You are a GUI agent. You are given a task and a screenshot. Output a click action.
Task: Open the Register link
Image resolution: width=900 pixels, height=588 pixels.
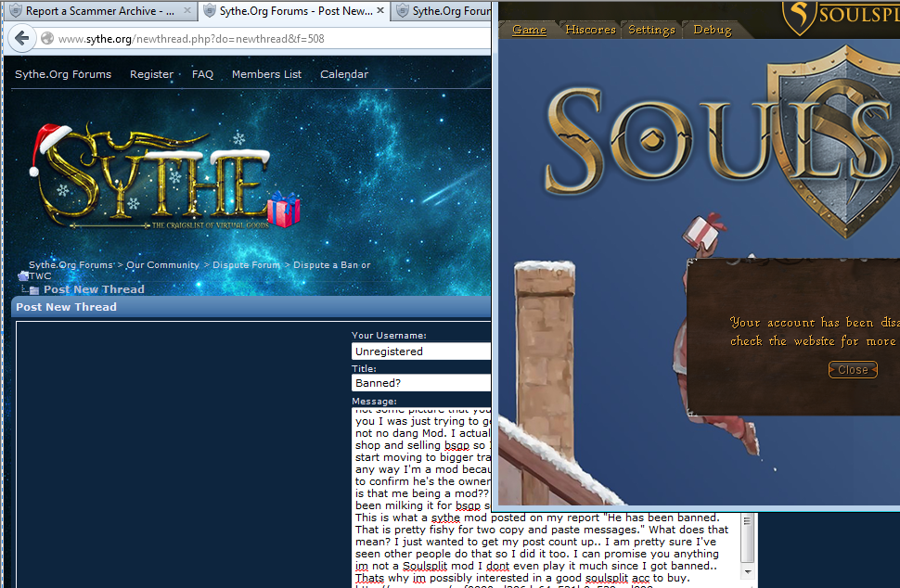pos(151,74)
